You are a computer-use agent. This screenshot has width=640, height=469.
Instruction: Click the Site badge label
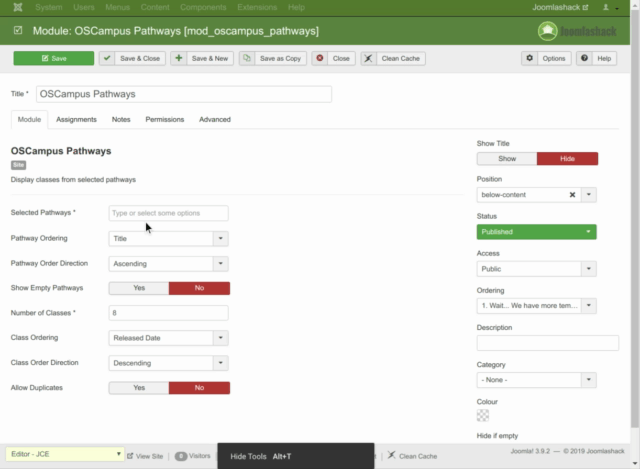(x=18, y=165)
